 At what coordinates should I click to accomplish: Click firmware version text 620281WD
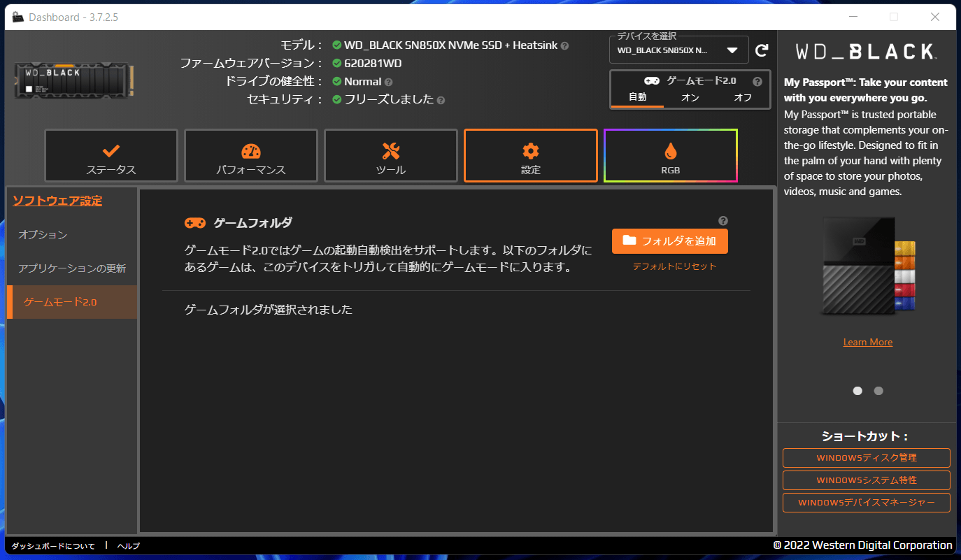373,64
